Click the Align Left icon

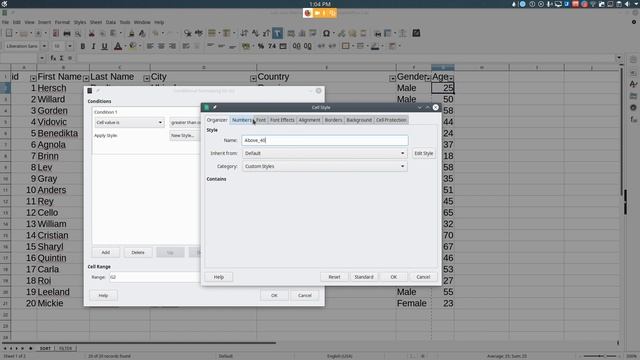pos(150,46)
